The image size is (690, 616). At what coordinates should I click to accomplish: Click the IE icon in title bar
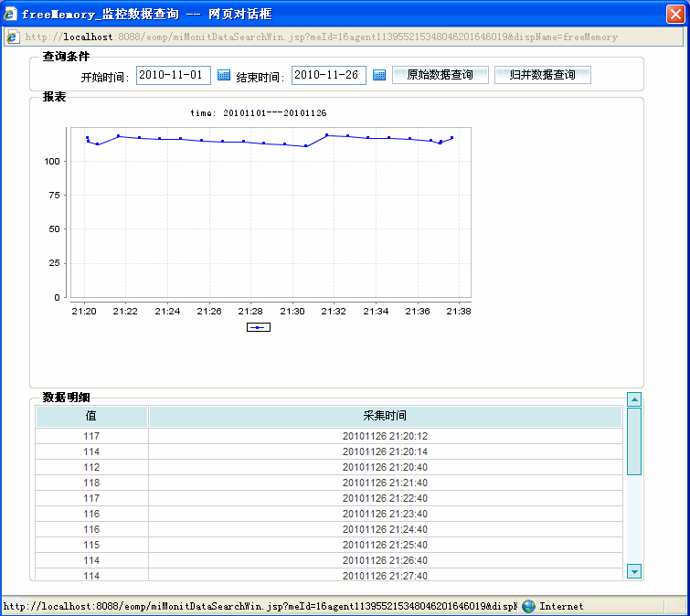(x=10, y=14)
